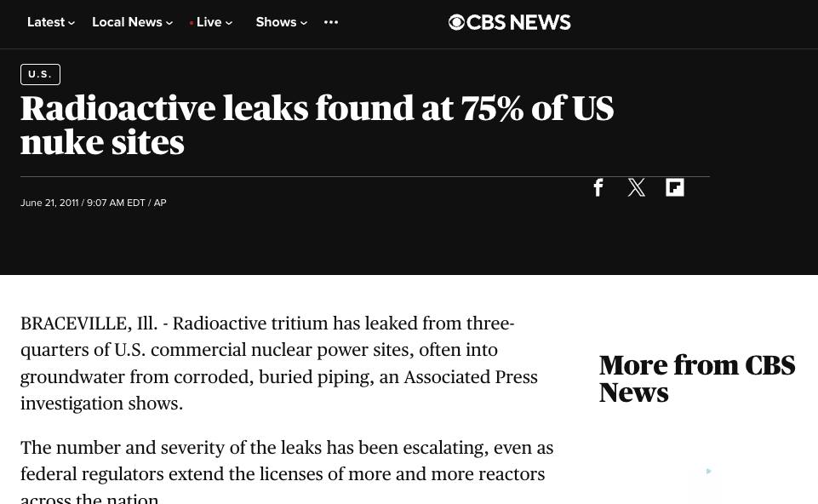This screenshot has height=504, width=818.
Task: Click the small ad choices triangle icon
Action: pos(708,472)
